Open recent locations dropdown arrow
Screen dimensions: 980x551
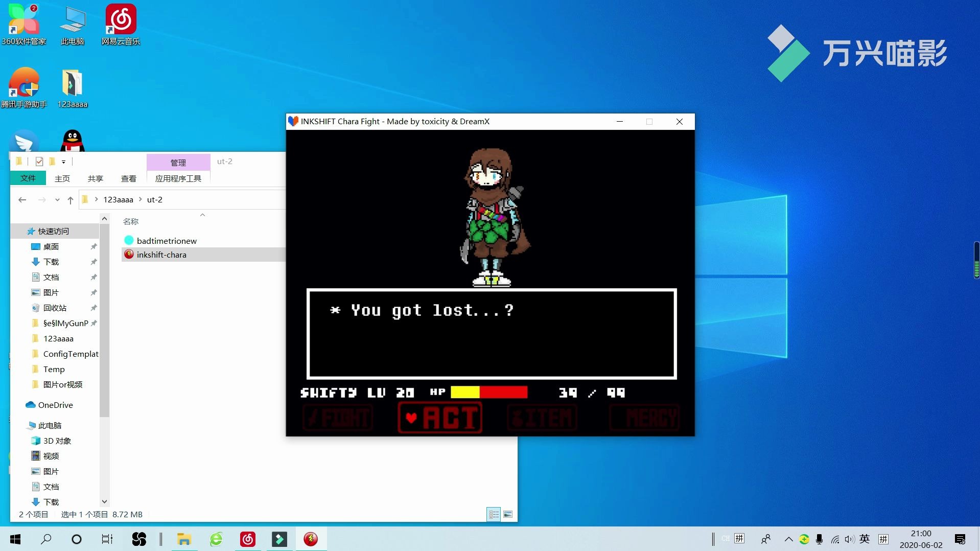tap(57, 200)
